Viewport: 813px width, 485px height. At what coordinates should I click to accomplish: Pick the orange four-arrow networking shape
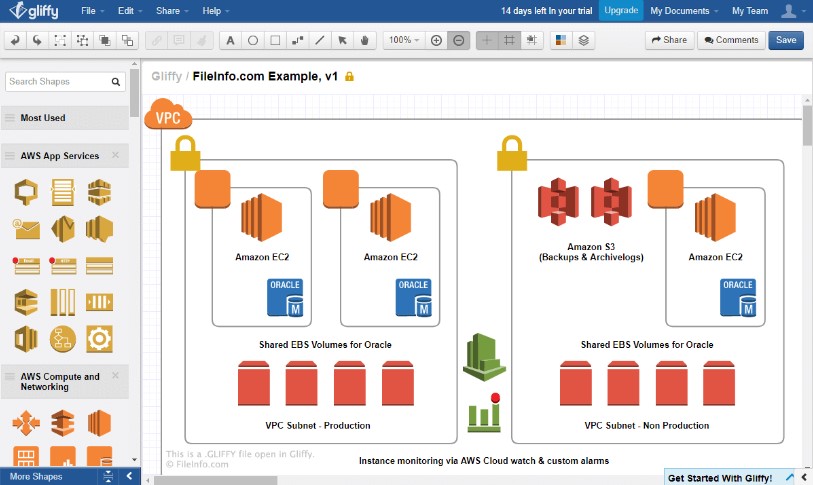[x=26, y=423]
